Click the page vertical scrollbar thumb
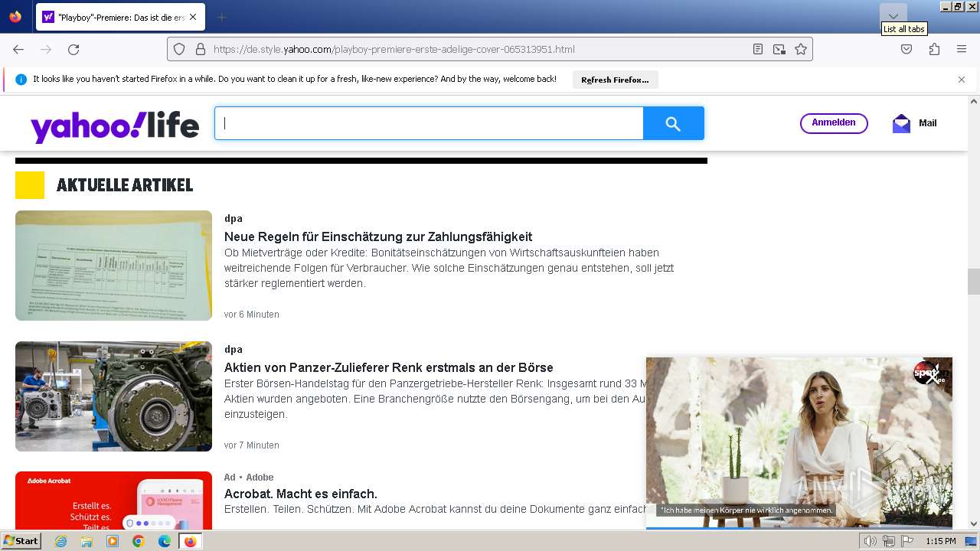This screenshot has width=980, height=551. 974,282
